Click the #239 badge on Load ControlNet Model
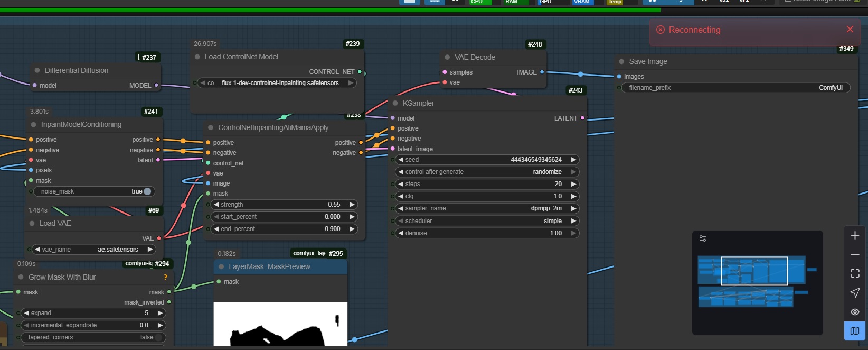Screen dimensions: 868x350 (x=353, y=44)
